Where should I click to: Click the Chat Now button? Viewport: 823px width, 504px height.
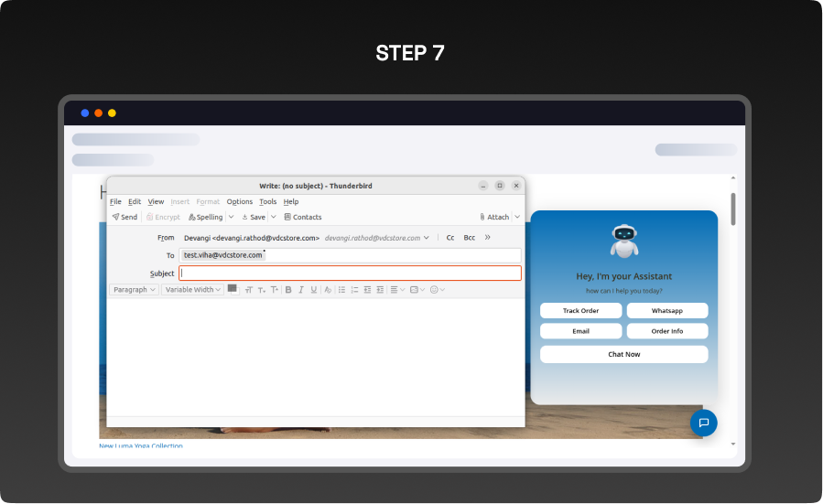point(623,354)
